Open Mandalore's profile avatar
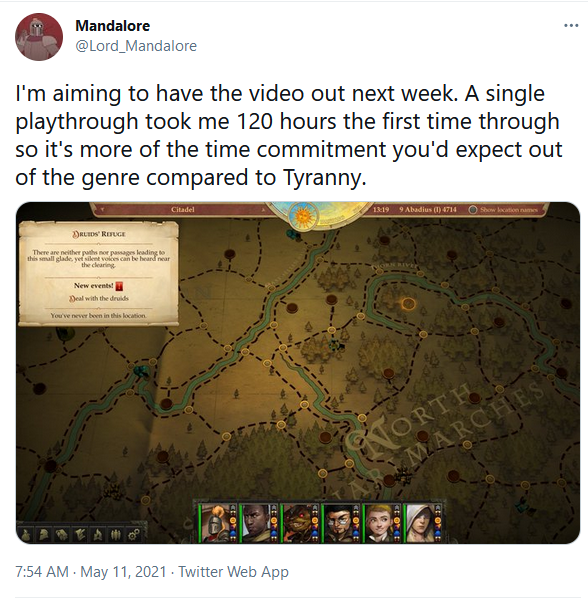Image resolution: width=588 pixels, height=603 pixels. [x=39, y=37]
